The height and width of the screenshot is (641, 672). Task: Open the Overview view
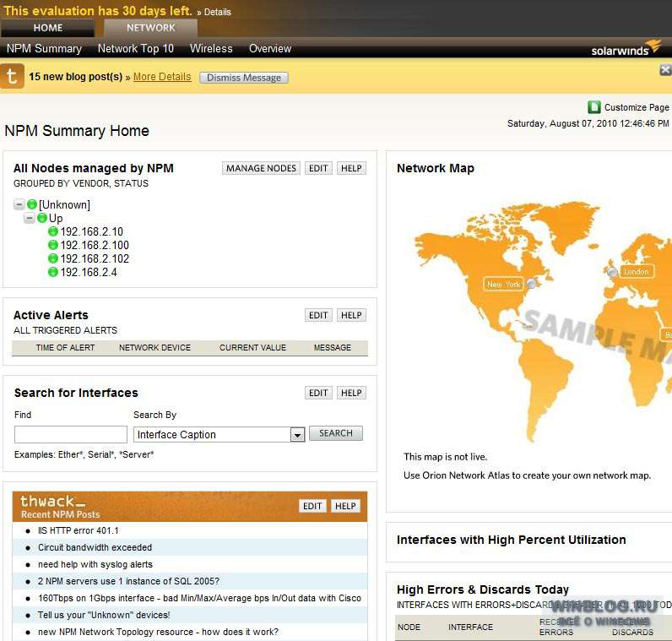(270, 48)
